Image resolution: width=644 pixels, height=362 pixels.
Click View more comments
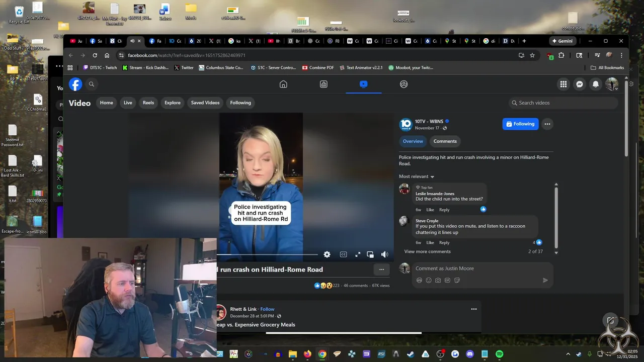pyautogui.click(x=428, y=251)
